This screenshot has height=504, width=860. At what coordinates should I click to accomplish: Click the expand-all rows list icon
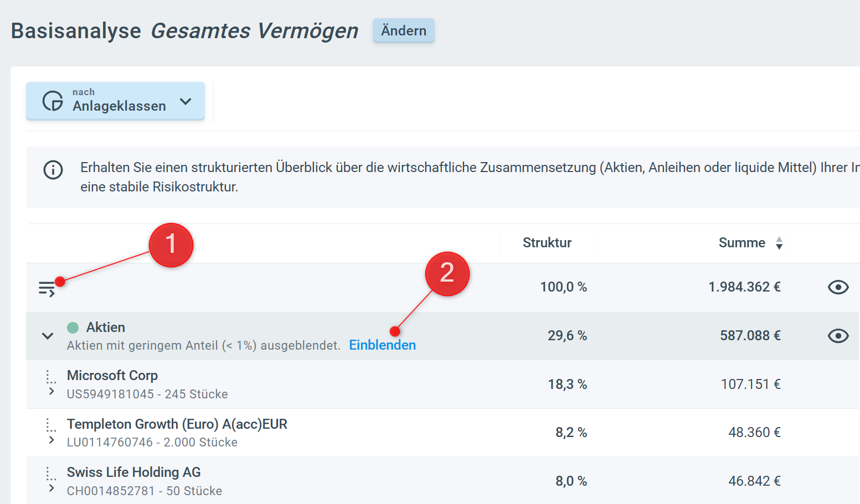47,288
